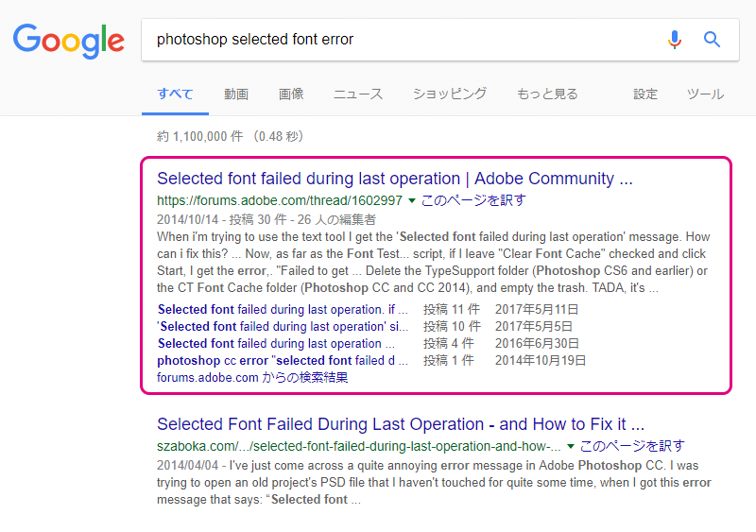Open sublink with 投稿 10 件

point(283,327)
